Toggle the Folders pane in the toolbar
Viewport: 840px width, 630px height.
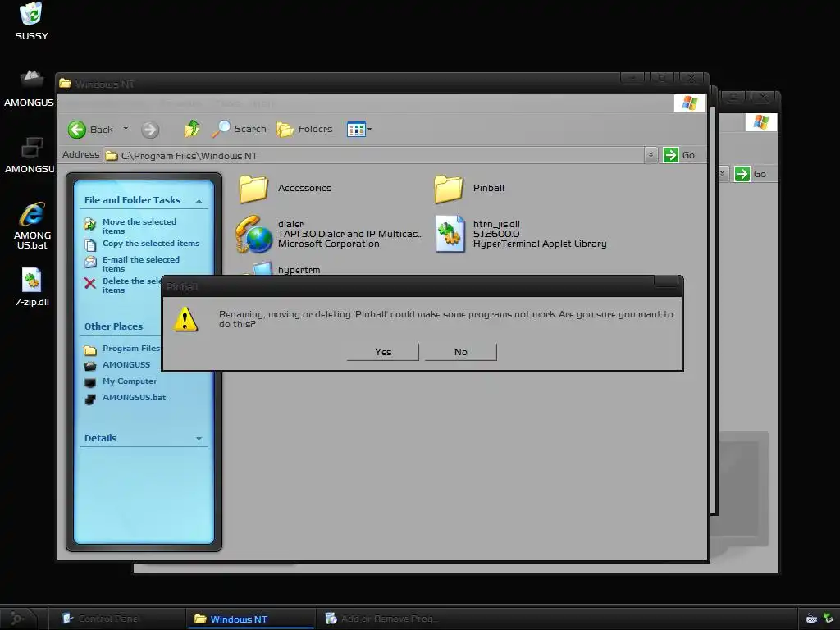pos(304,129)
